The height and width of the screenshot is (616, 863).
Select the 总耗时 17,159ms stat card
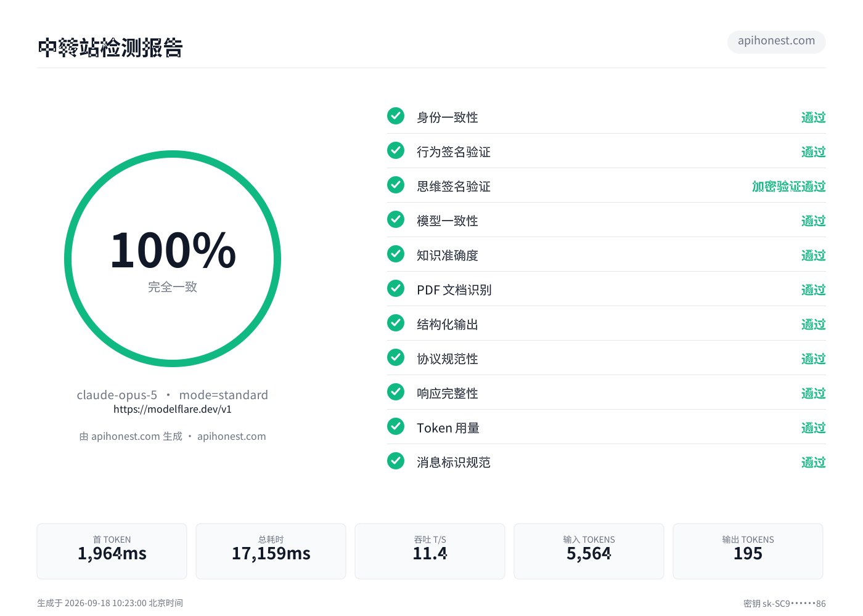click(271, 551)
